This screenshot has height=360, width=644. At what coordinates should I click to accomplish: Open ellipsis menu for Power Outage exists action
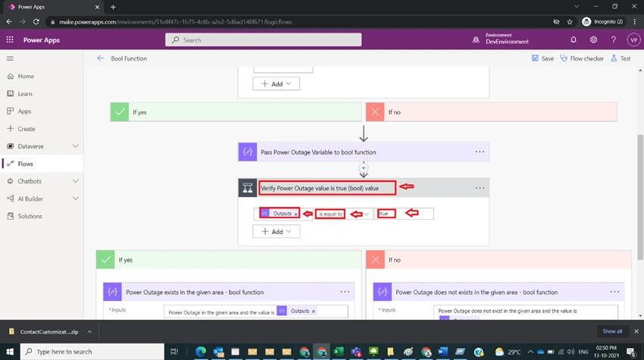point(345,292)
